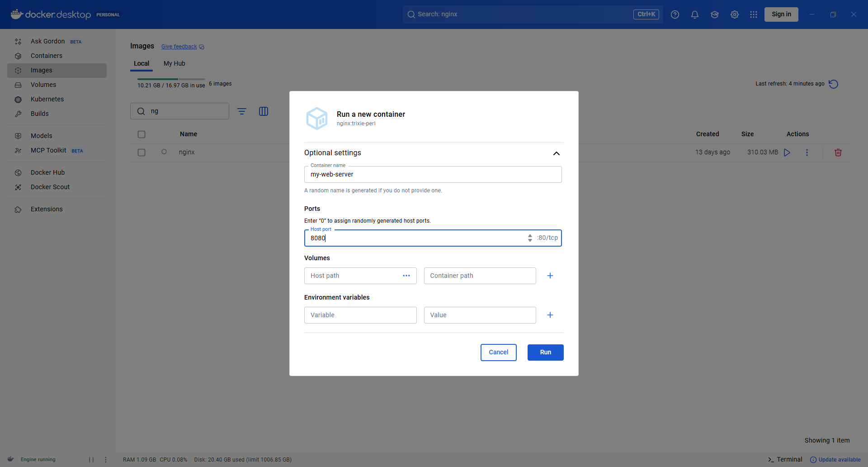
Task: Click the Variable field
Action: (x=360, y=315)
